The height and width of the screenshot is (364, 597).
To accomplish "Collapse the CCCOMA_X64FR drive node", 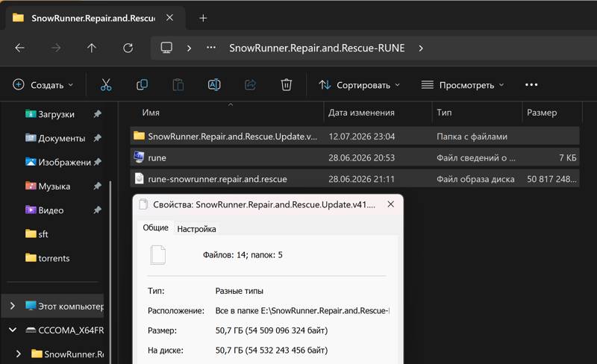I will click(13, 330).
